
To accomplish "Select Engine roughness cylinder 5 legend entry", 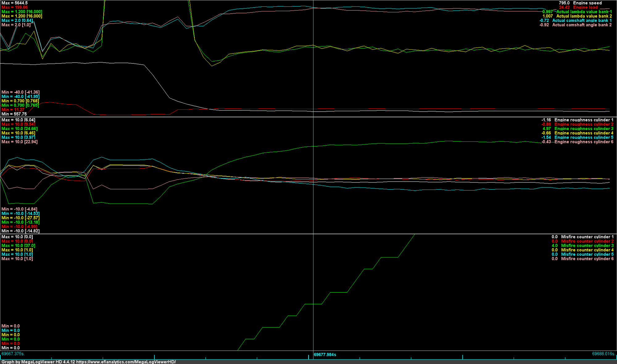I will click(584, 137).
